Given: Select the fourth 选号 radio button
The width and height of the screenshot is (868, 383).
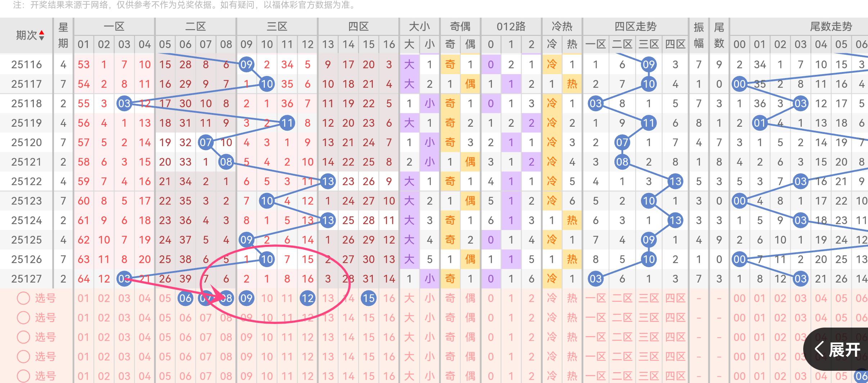Looking at the screenshot, I should tap(24, 357).
